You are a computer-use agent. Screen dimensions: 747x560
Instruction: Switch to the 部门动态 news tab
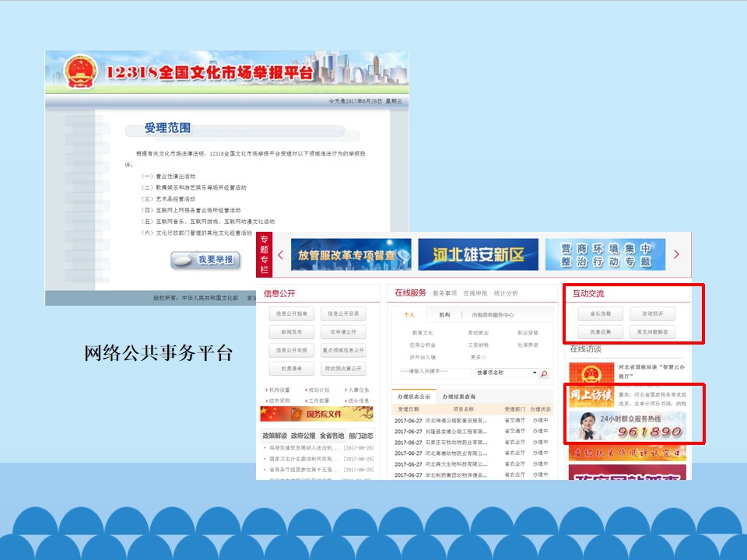pos(361,436)
